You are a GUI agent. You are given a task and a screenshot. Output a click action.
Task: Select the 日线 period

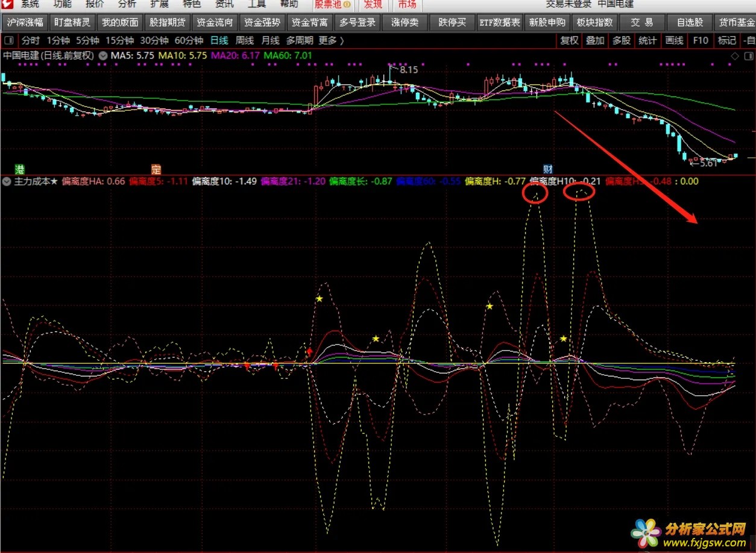point(219,40)
